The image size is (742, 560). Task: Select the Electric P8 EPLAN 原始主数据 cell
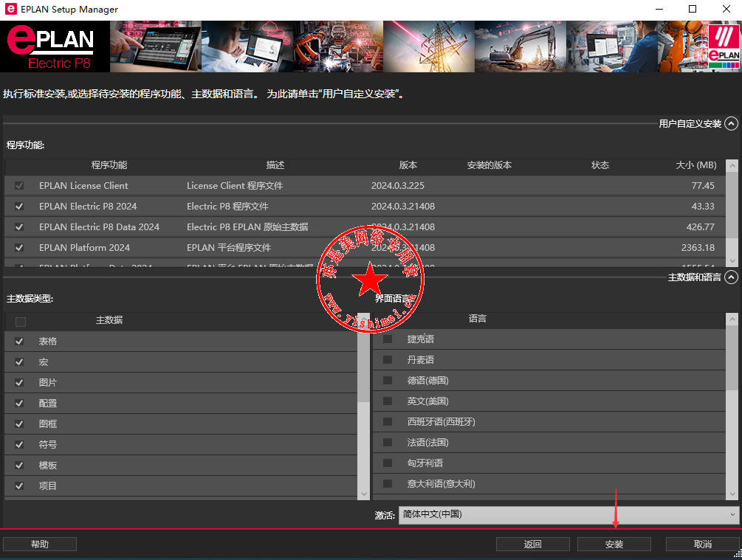[247, 227]
